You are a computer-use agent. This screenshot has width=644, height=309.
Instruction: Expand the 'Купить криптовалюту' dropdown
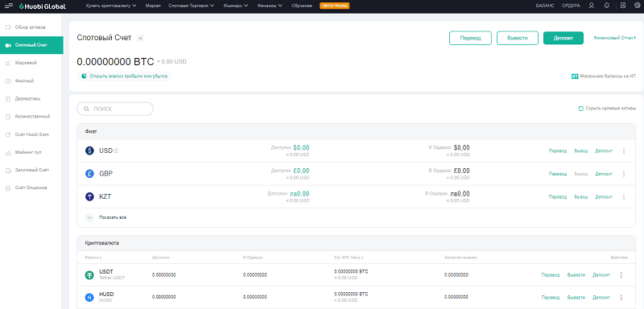(x=111, y=6)
